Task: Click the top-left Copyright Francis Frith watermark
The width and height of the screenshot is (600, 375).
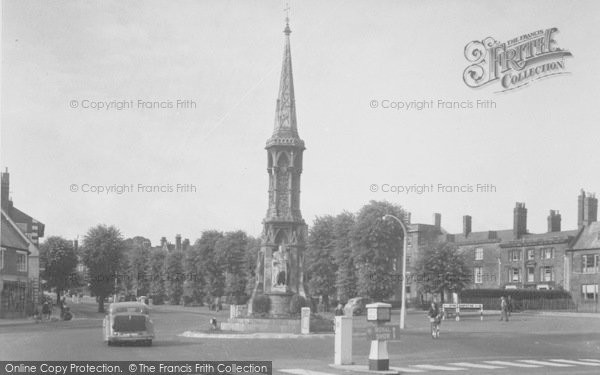Action: point(133,104)
